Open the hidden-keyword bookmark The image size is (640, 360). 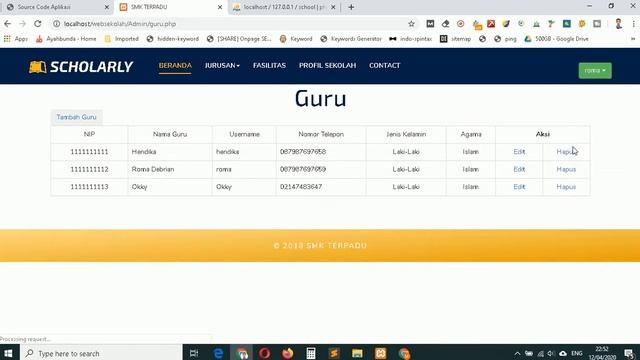pos(173,39)
